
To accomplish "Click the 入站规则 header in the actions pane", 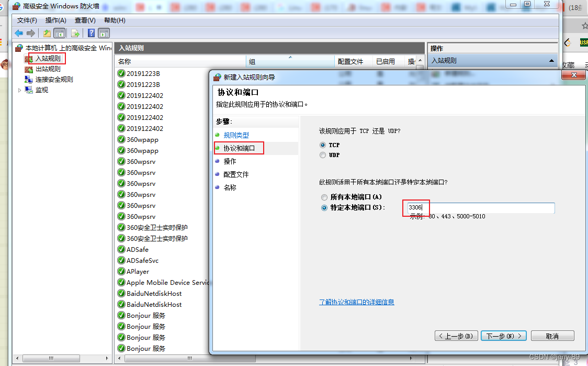I will pyautogui.click(x=493, y=60).
